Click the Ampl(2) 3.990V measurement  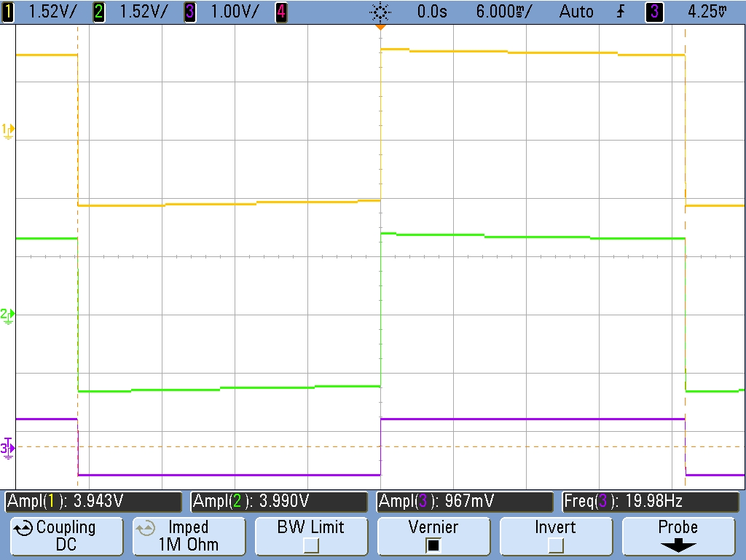tap(279, 502)
